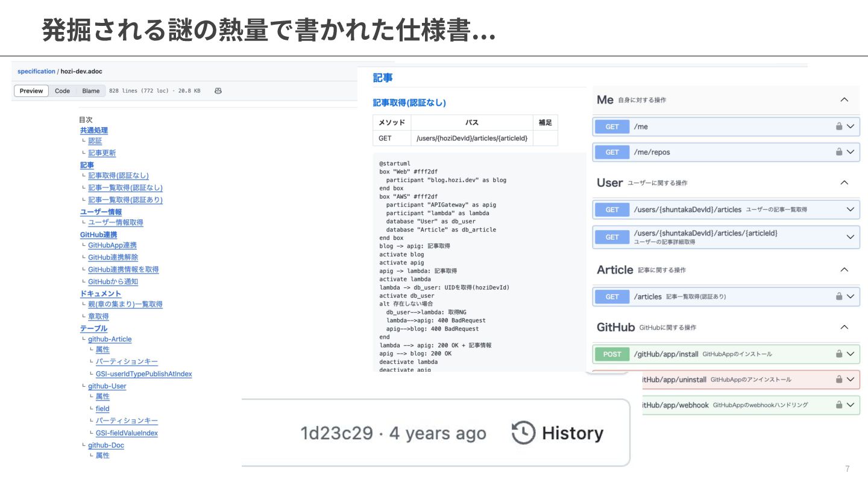The width and height of the screenshot is (868, 488).
Task: Click the History button
Action: (x=558, y=433)
